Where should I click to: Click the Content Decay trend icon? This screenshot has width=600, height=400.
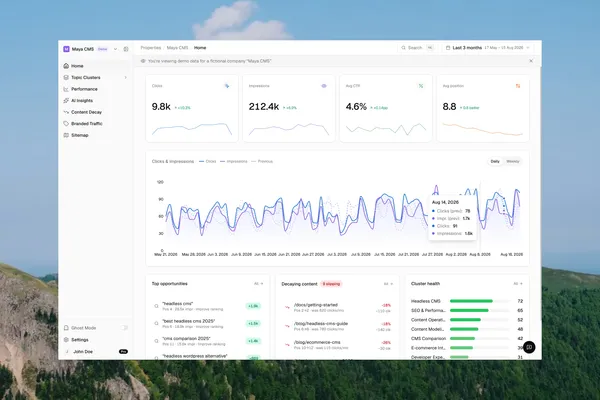click(x=66, y=112)
